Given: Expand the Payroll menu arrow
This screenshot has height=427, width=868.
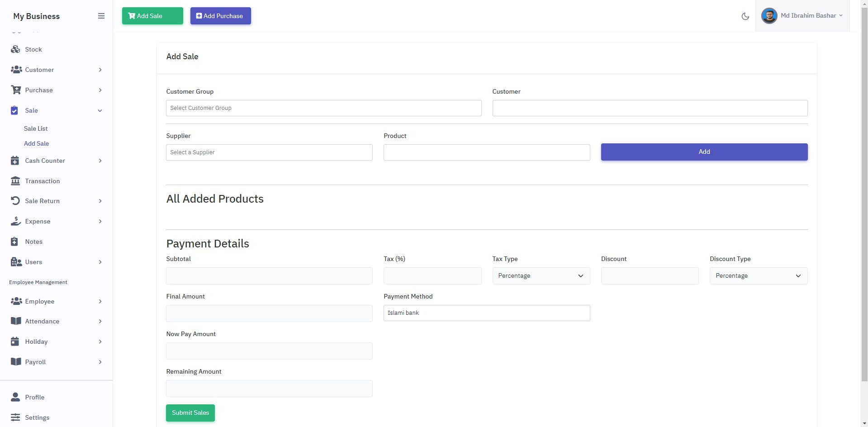Looking at the screenshot, I should click(100, 362).
